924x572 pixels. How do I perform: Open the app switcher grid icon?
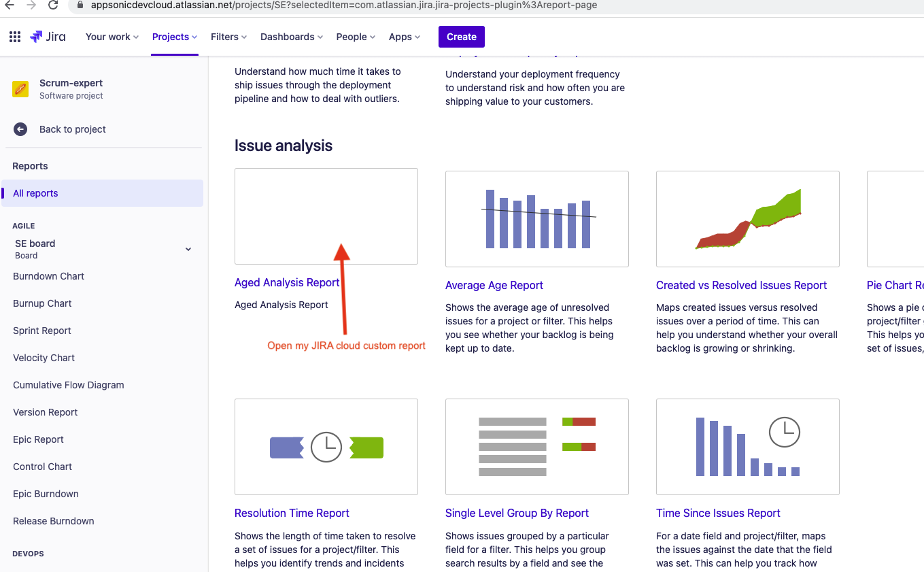coord(15,37)
